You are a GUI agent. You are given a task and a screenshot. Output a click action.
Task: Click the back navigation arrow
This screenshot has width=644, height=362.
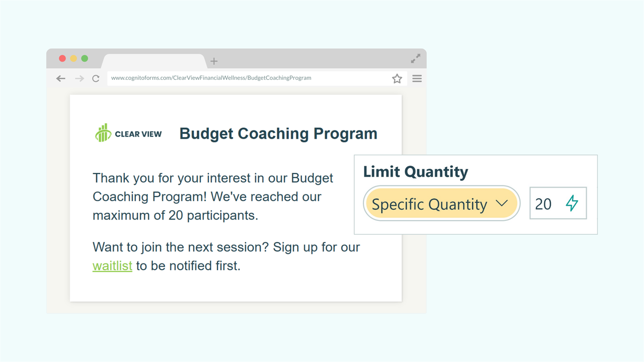coord(61,78)
